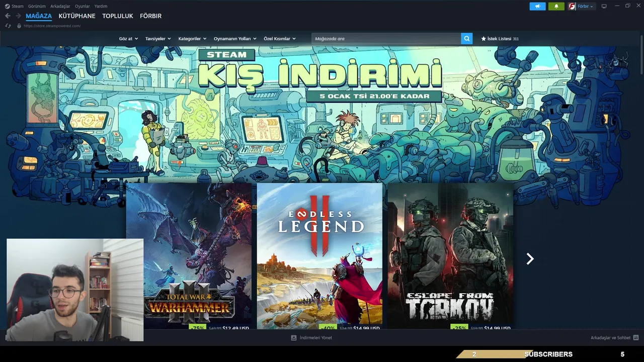This screenshot has height=362, width=644.
Task: Switch to the TOPLULUK tab
Action: pos(118,16)
